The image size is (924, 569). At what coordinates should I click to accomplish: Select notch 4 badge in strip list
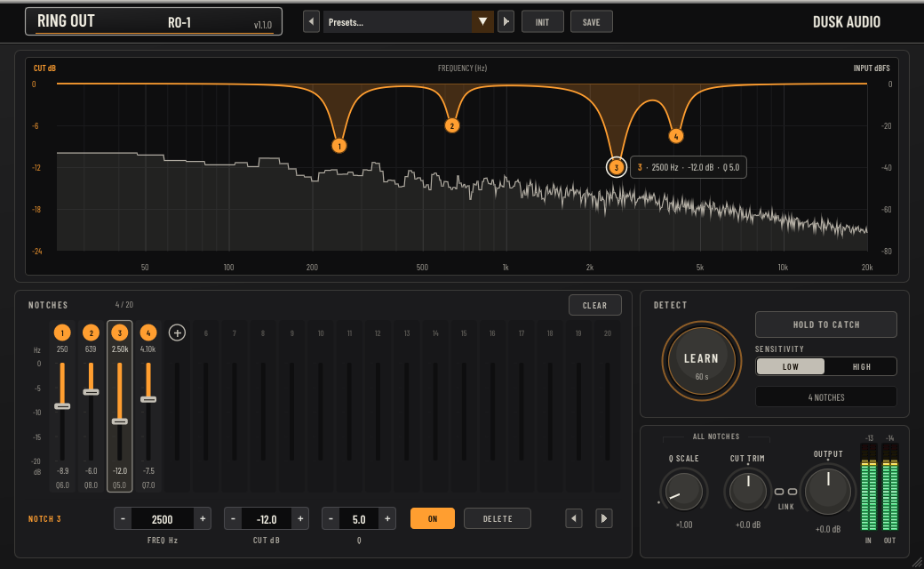tap(147, 333)
